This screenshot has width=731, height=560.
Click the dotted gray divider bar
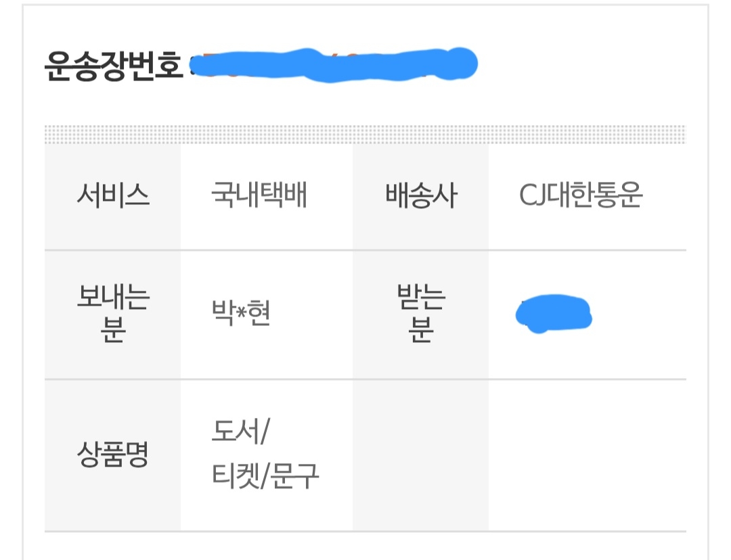tap(365, 135)
